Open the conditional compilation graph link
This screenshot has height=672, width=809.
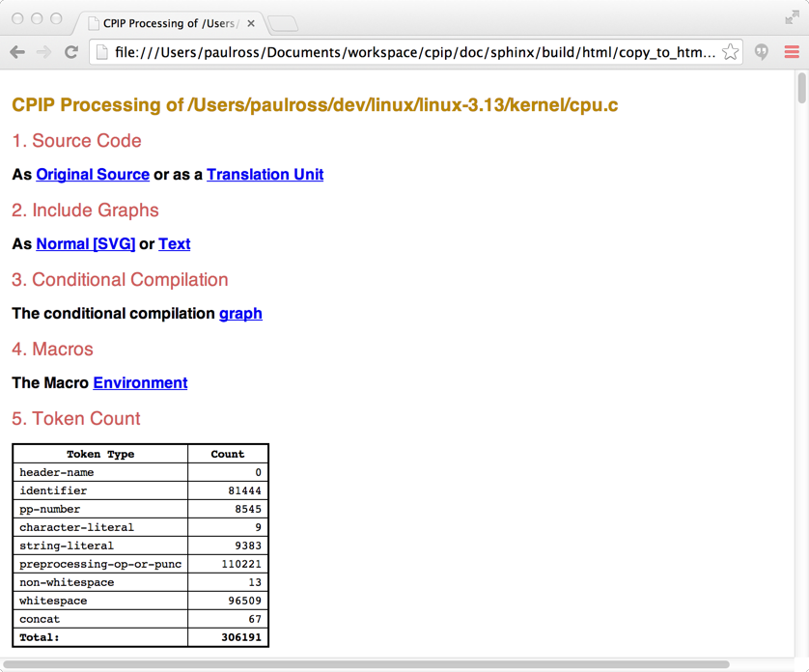[240, 313]
